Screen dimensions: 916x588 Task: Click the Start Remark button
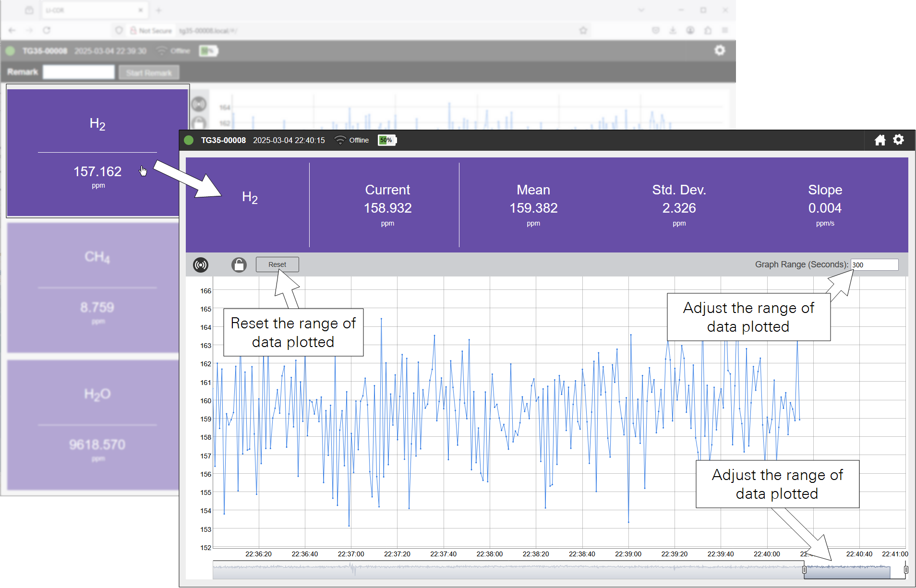(149, 72)
